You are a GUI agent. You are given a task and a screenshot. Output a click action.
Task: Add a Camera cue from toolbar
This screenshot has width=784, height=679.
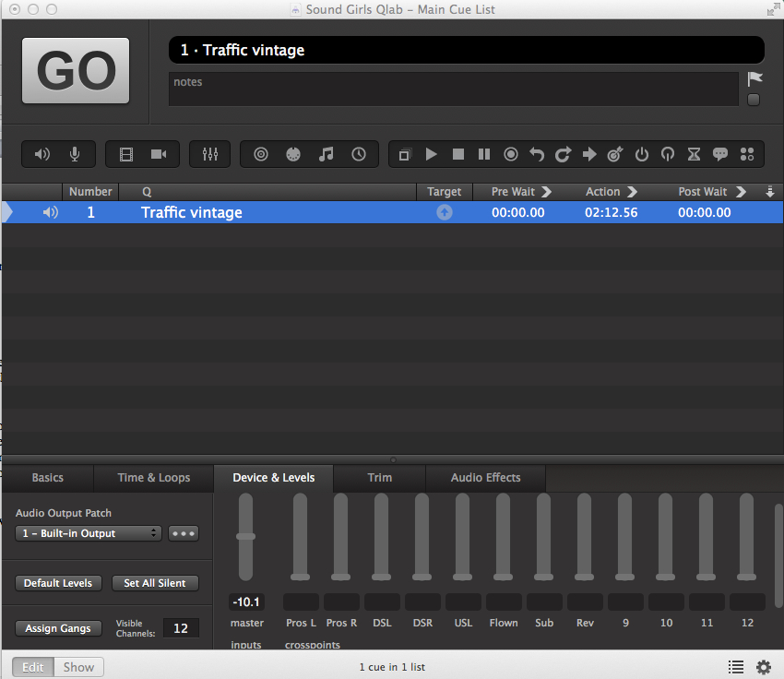[159, 154]
